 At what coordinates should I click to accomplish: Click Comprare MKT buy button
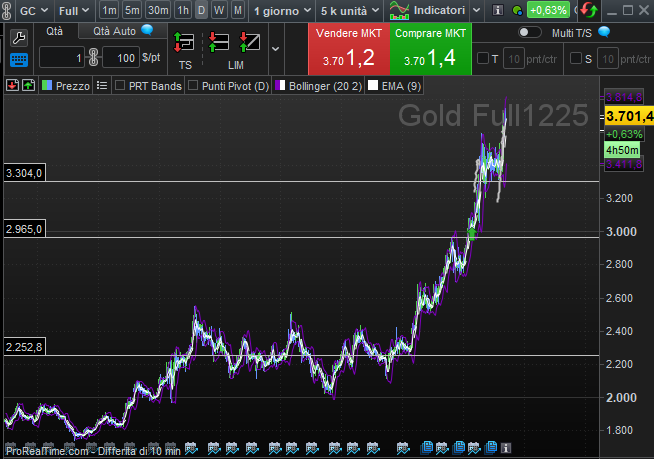(x=430, y=49)
